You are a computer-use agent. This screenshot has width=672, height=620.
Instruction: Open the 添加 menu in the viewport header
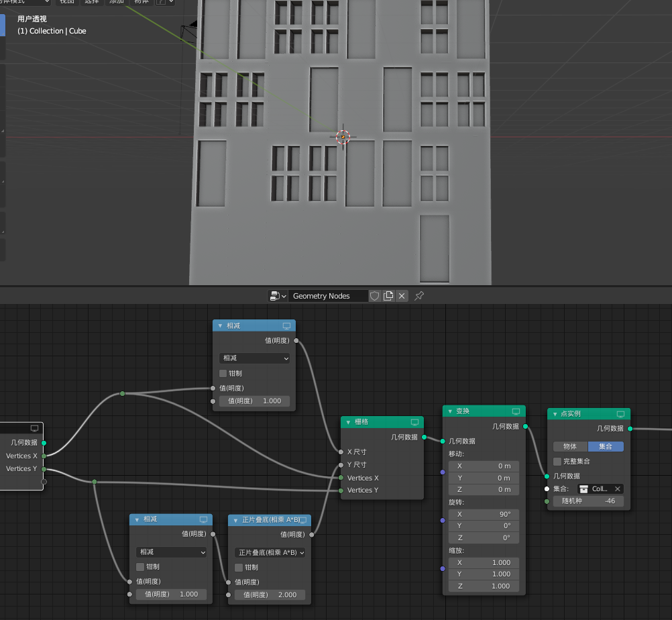115,3
